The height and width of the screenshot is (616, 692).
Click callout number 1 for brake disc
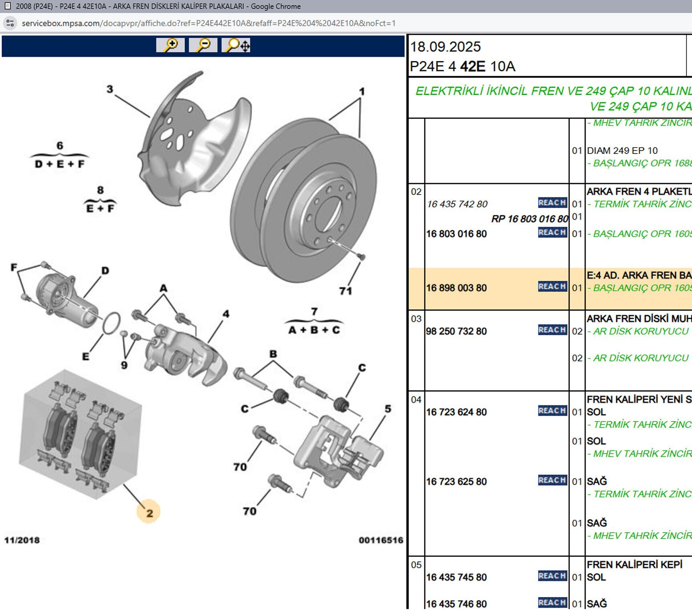[362, 92]
